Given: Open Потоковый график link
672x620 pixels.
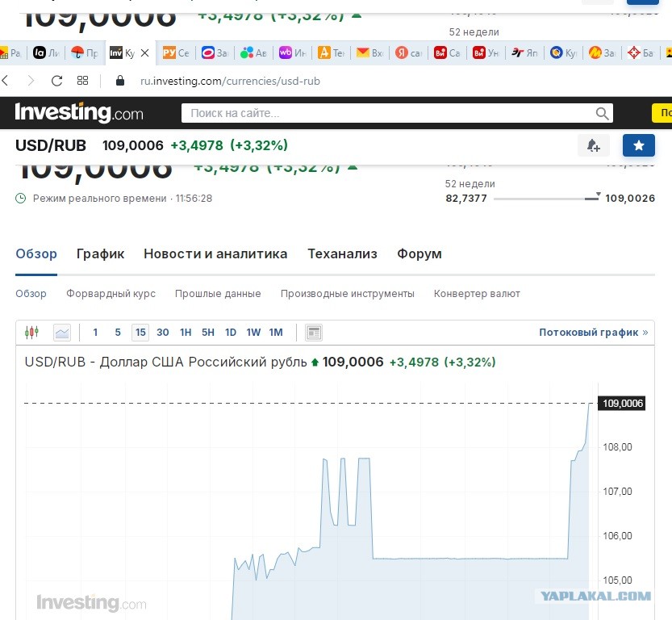Looking at the screenshot, I should pos(594,333).
